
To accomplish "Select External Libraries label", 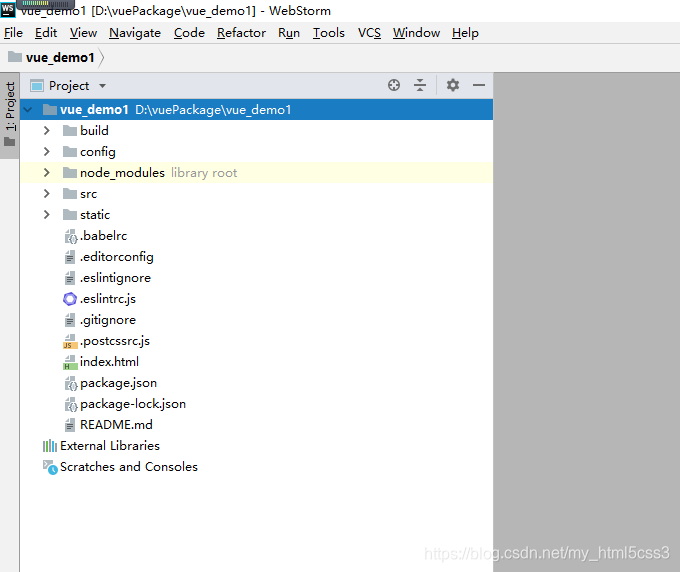I will pyautogui.click(x=110, y=446).
